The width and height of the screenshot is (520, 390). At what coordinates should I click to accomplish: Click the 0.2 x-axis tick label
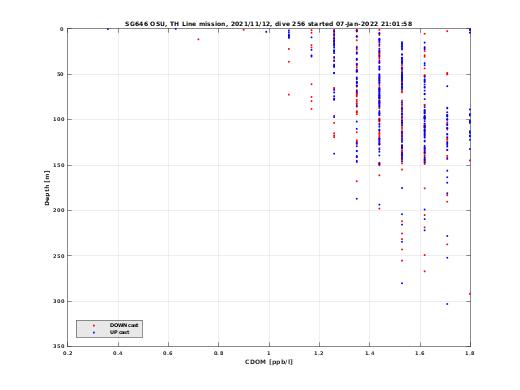67,353
